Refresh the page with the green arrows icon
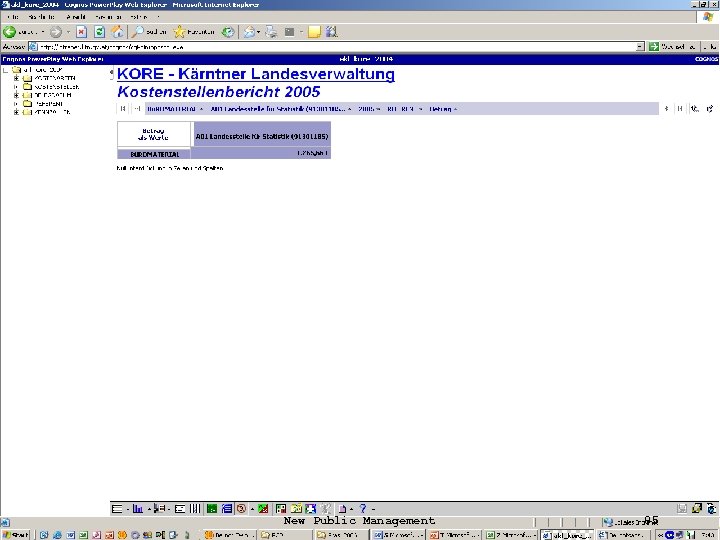 coord(99,32)
